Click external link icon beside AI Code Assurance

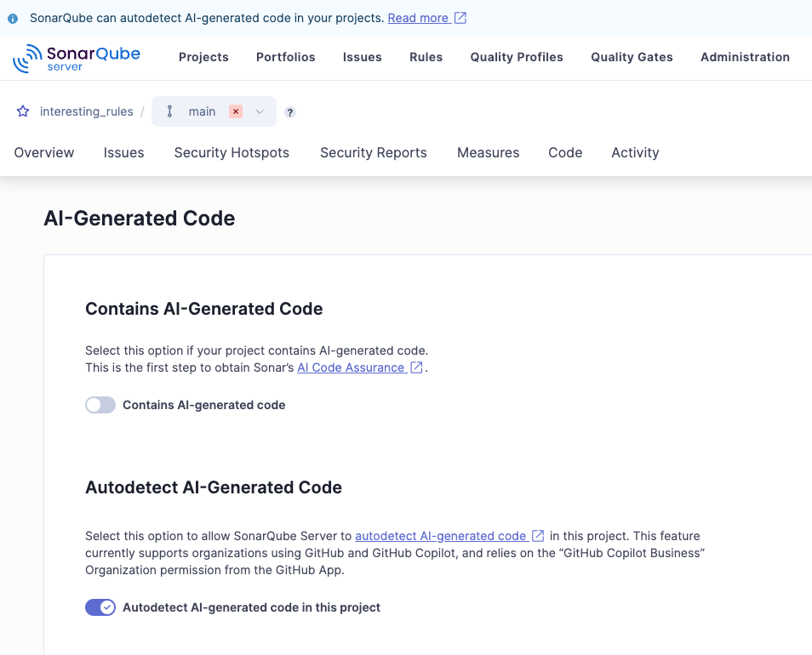416,367
